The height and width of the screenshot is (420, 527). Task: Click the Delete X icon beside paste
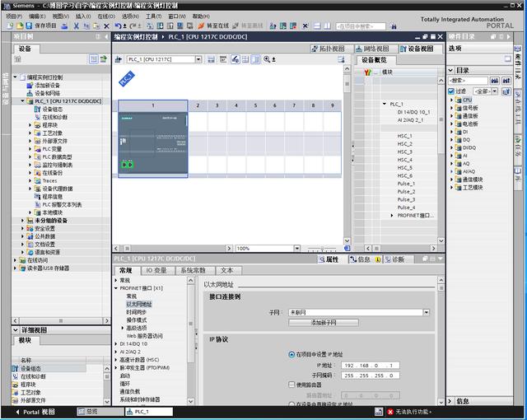tap(106, 26)
